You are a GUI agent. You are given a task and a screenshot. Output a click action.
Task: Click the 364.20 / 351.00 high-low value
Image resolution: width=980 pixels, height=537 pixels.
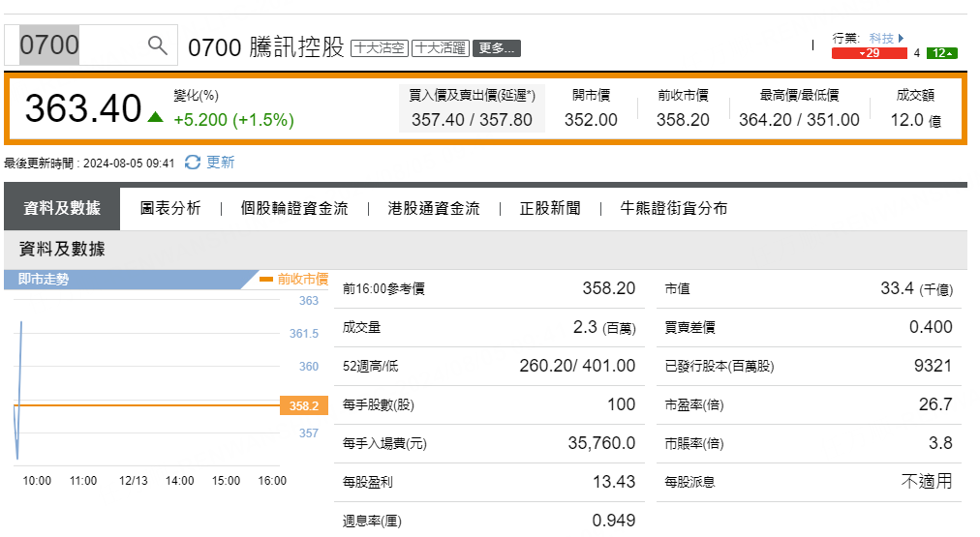click(799, 120)
